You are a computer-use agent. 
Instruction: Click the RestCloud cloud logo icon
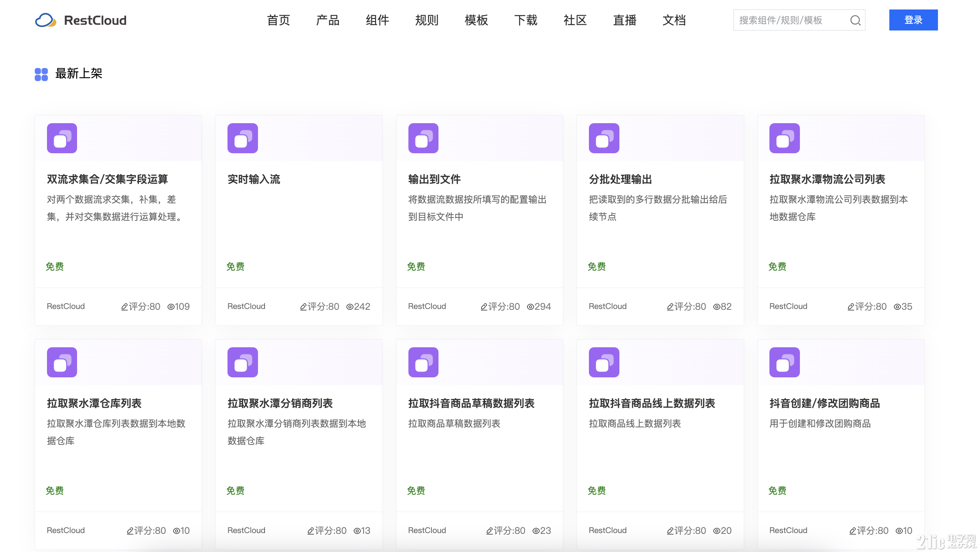pyautogui.click(x=46, y=20)
